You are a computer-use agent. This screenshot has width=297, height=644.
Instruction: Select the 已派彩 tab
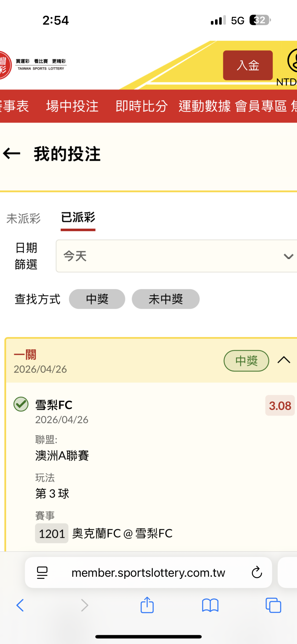(78, 218)
